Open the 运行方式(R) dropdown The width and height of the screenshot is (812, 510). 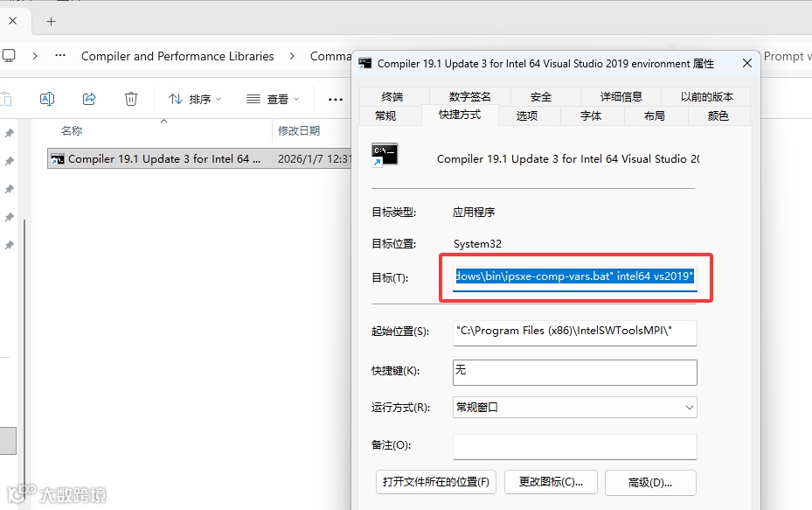point(575,408)
